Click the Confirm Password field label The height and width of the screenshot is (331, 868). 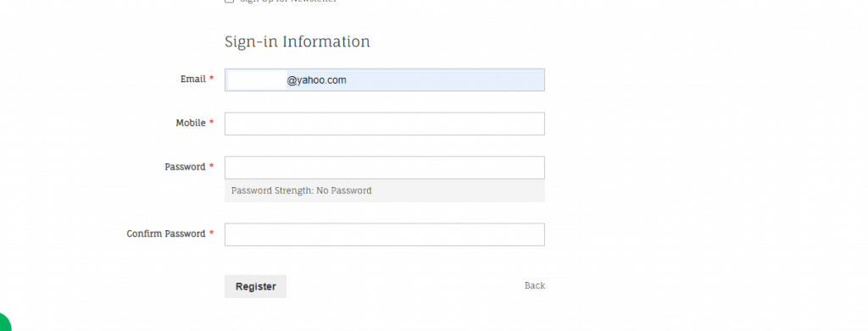[166, 234]
